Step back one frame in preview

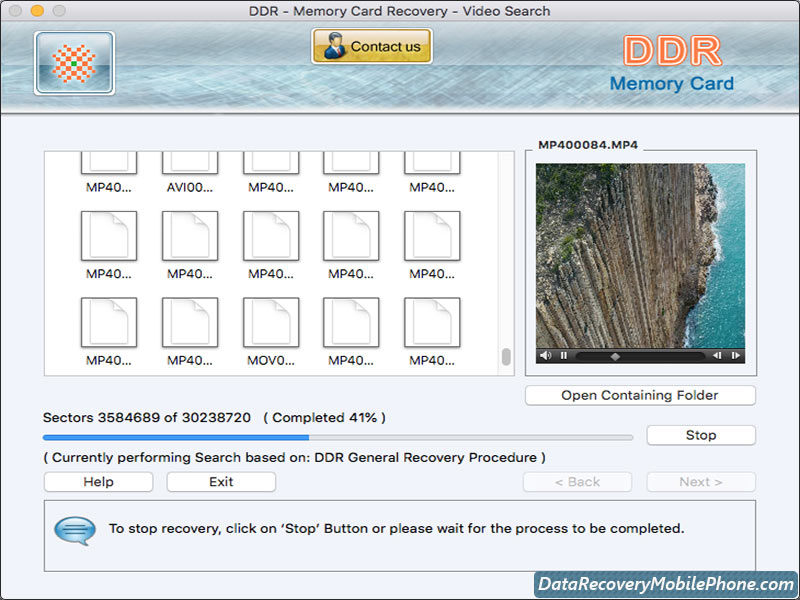coord(717,355)
